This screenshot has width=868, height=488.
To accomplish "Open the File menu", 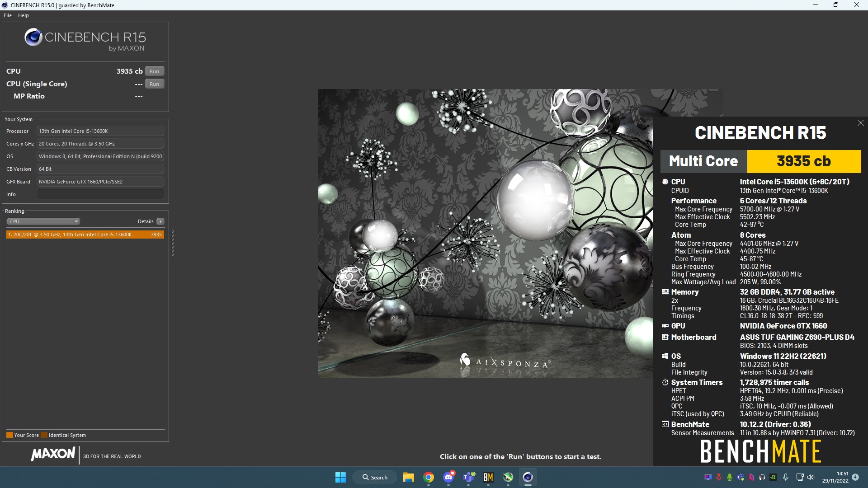I will (x=8, y=15).
